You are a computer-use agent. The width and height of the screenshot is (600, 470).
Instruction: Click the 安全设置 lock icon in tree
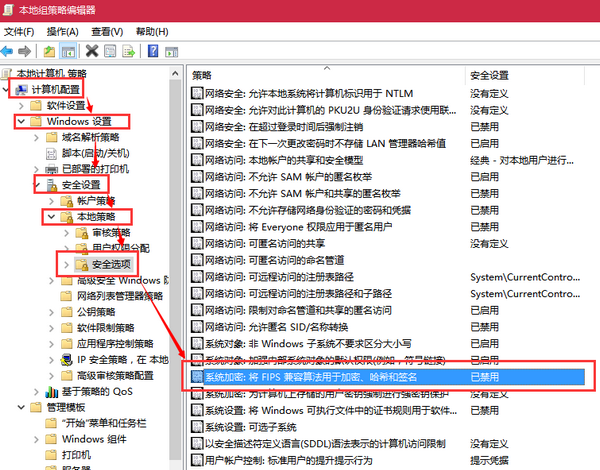[52, 185]
